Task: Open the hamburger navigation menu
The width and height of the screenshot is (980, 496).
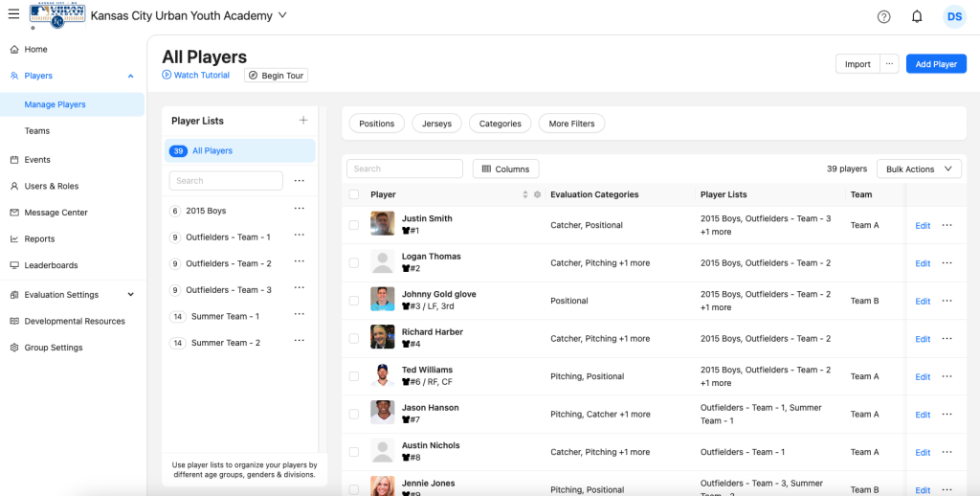Action: pos(13,15)
